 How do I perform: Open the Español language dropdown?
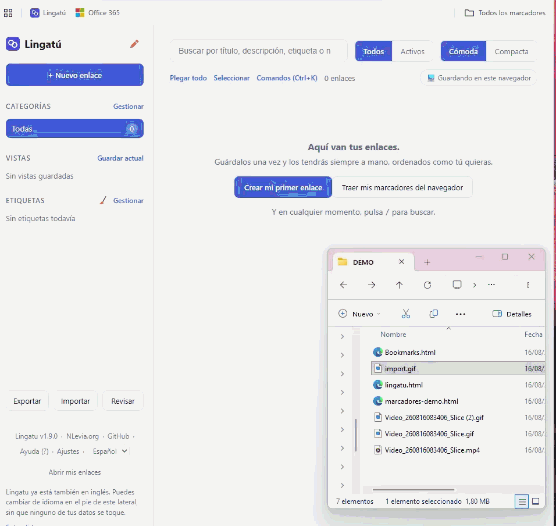(110, 451)
